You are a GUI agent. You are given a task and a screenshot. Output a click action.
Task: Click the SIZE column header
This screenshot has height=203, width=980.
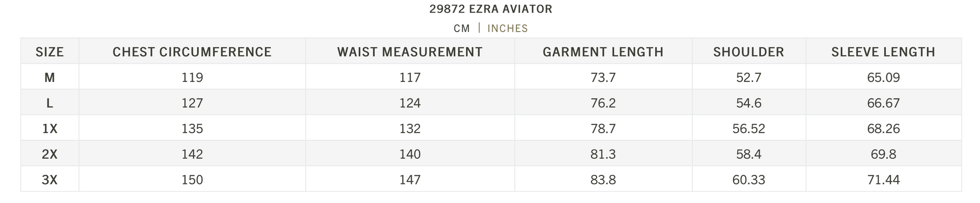click(x=50, y=52)
